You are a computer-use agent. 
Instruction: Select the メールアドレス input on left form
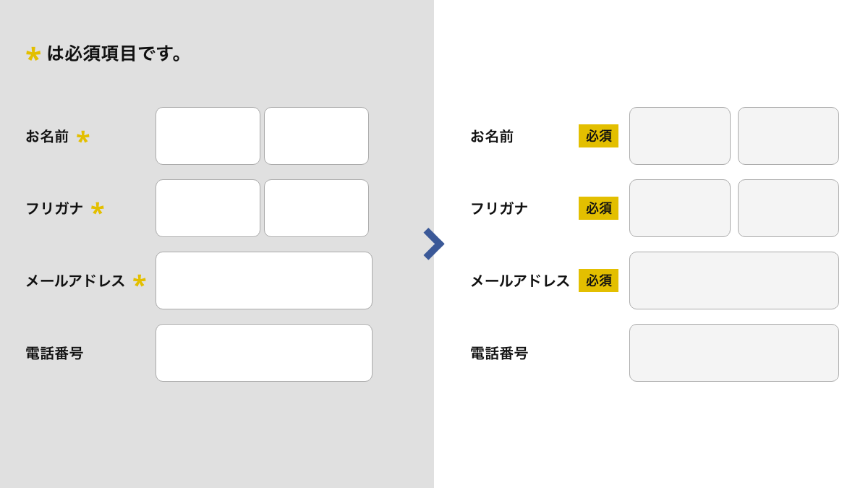click(x=263, y=281)
